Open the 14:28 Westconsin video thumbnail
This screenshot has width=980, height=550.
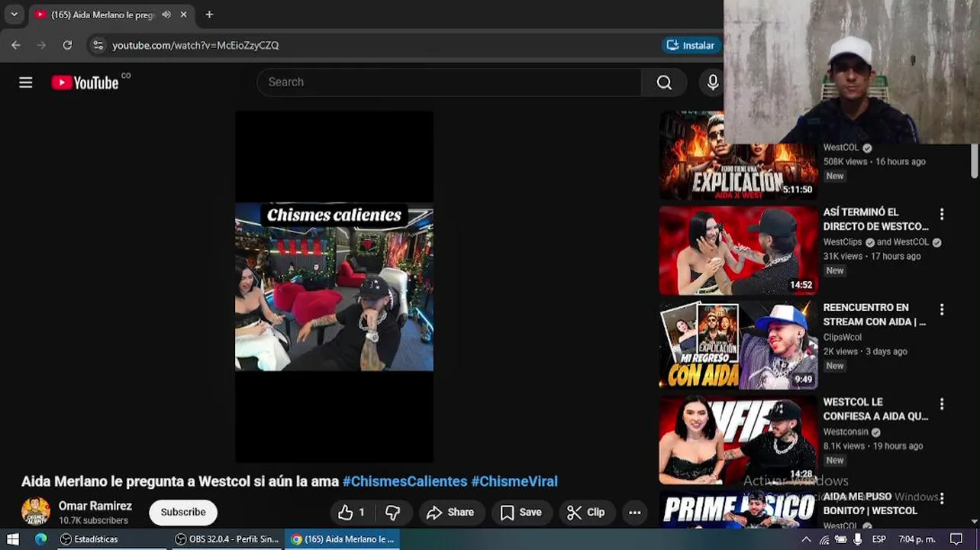point(738,440)
